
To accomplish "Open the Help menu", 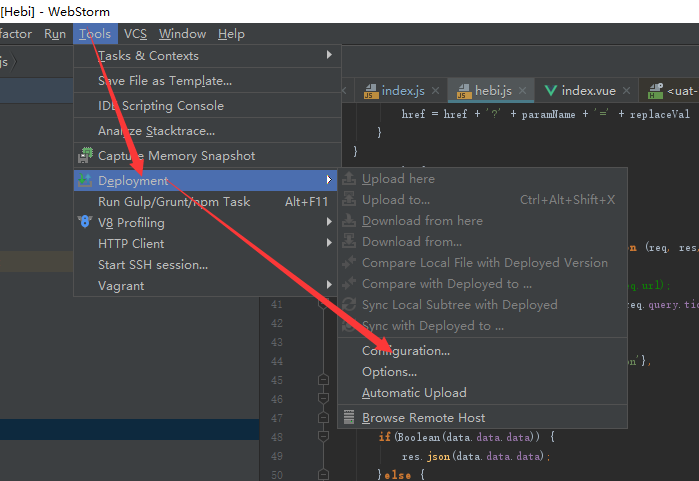I will [231, 34].
